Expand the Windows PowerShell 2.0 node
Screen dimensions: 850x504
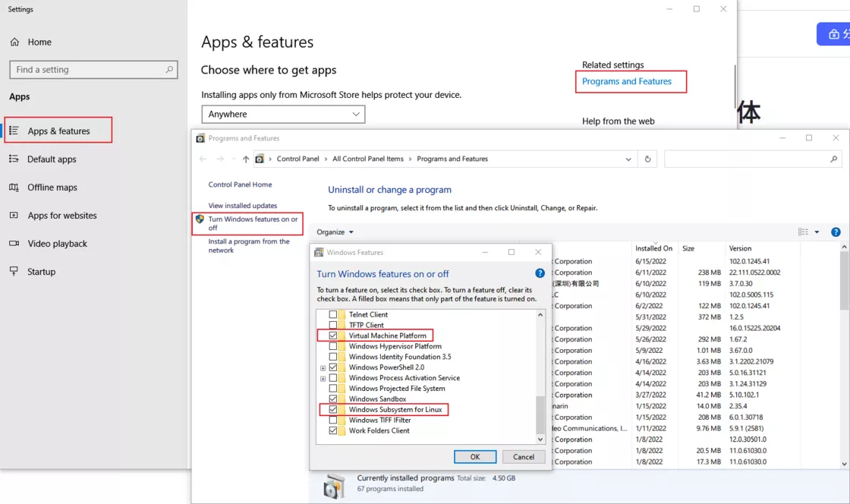(323, 368)
